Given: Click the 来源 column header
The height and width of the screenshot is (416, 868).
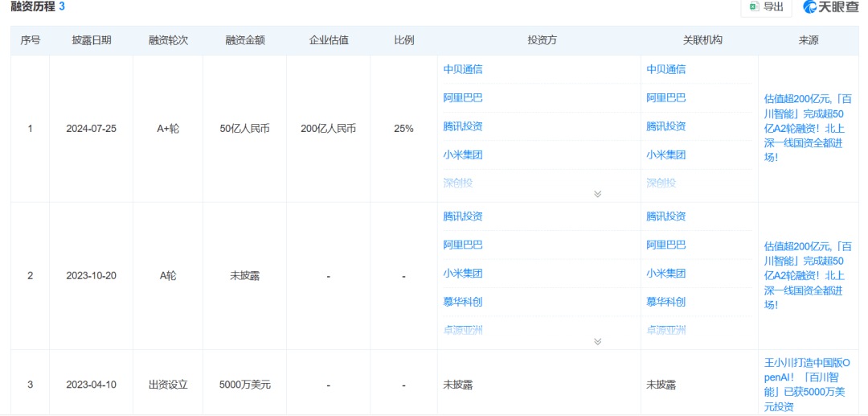Looking at the screenshot, I should [809, 40].
